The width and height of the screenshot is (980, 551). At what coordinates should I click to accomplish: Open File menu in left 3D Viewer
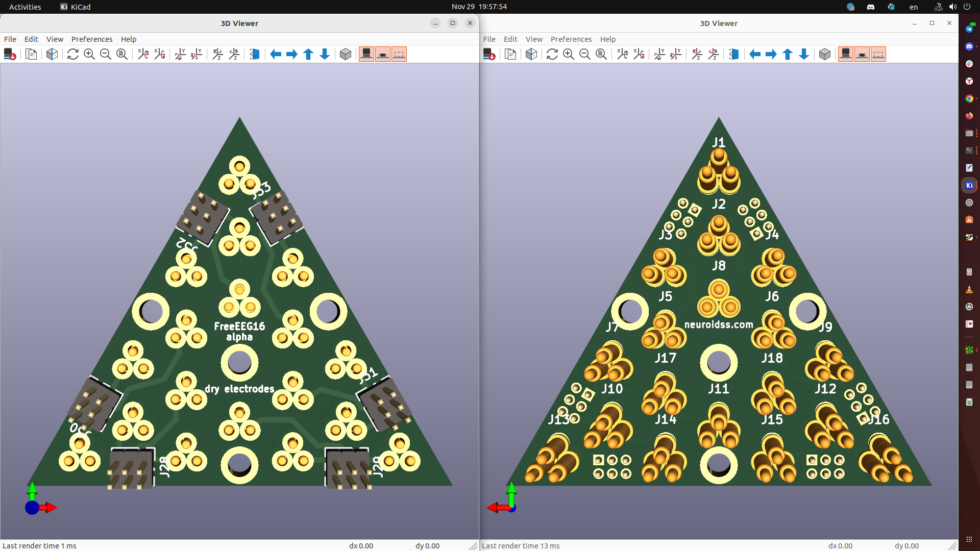coord(10,39)
